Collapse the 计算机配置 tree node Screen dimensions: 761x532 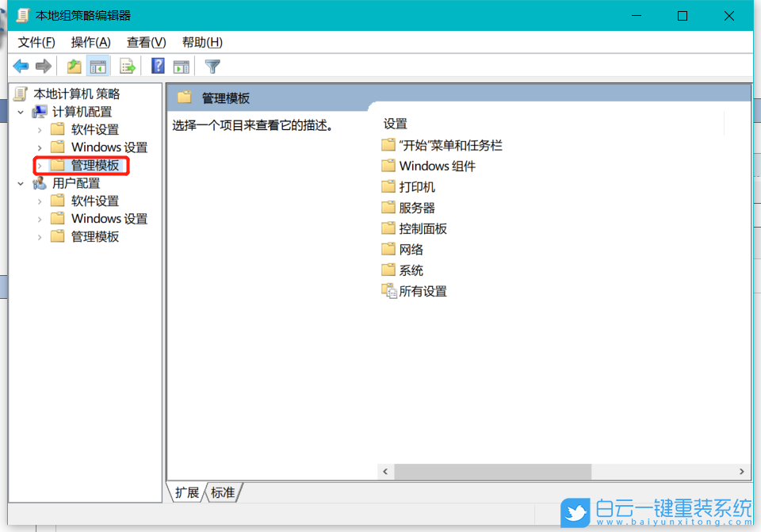pyautogui.click(x=21, y=112)
